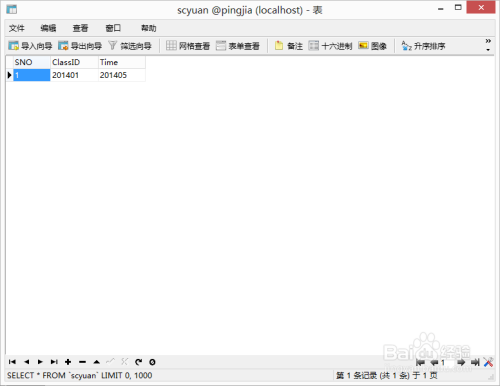Click the SNO column header
Screen dimensions: 500x386
32,62
